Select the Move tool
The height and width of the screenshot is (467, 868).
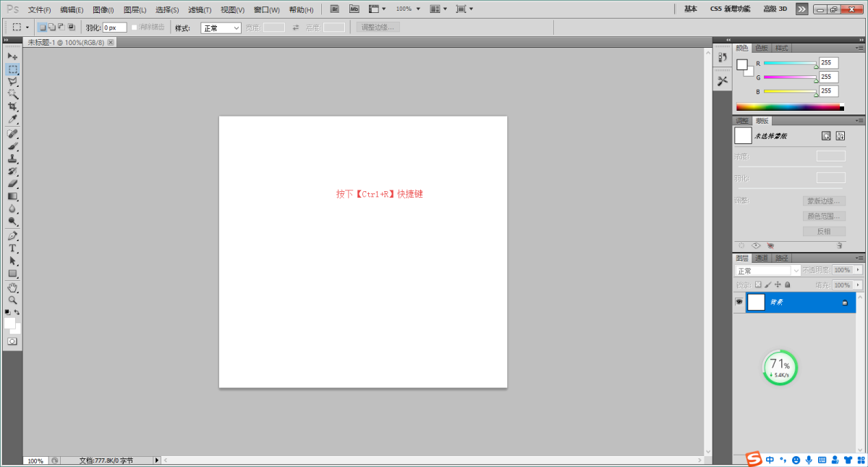12,56
